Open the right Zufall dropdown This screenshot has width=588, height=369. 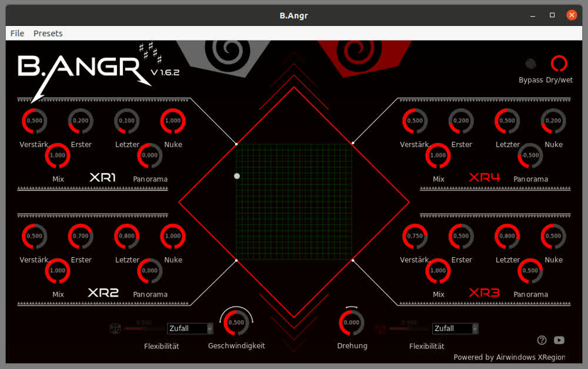pyautogui.click(x=455, y=328)
